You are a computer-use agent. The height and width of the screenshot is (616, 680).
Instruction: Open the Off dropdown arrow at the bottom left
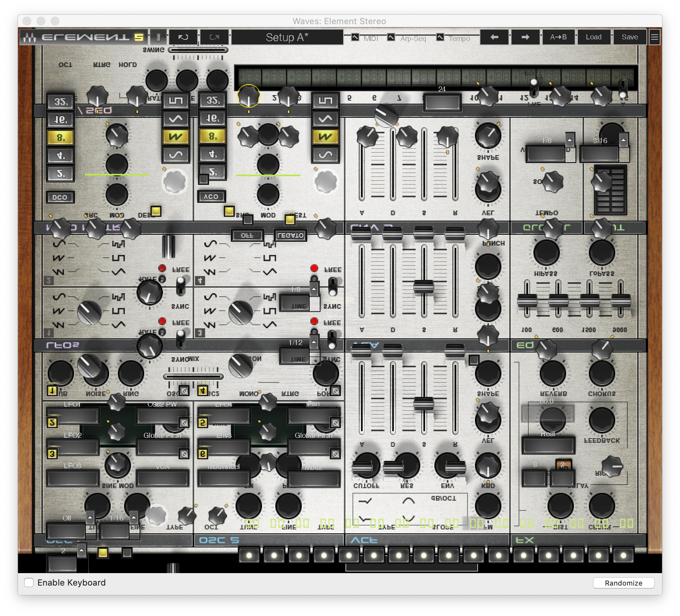coord(90,518)
